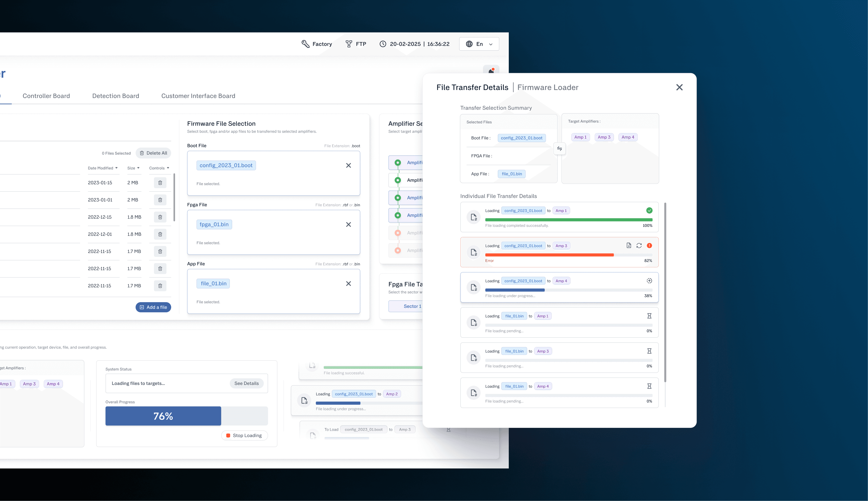This screenshot has height=501, width=868.
Task: Click the hourglass icon on file_01.bin Amp 3 row
Action: click(649, 351)
